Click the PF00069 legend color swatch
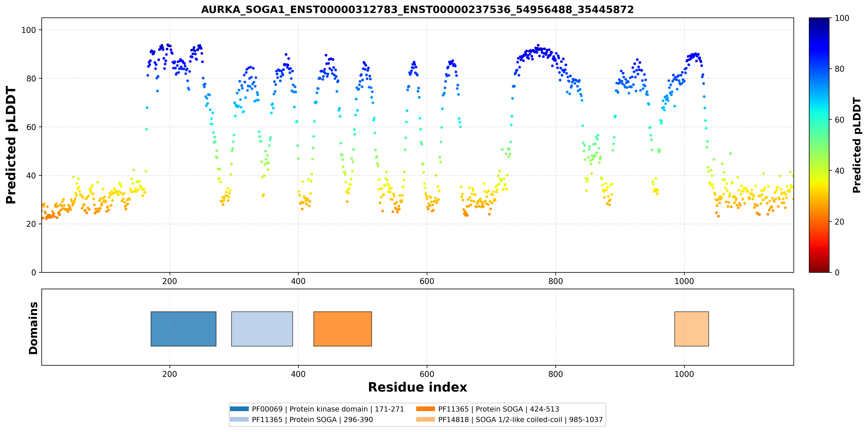Image resolution: width=868 pixels, height=432 pixels. click(239, 409)
